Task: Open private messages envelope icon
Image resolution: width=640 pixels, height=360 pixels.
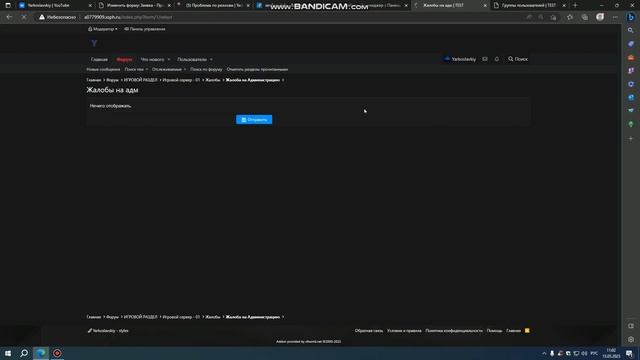Action: [485, 59]
